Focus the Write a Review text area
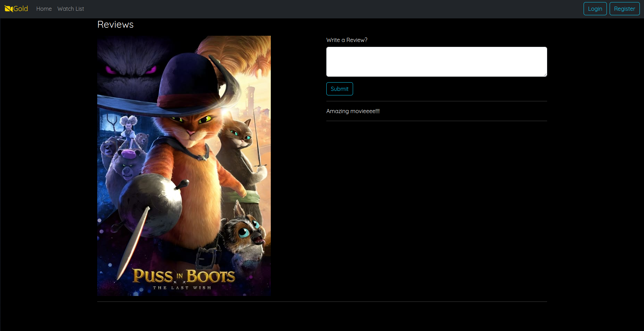The height and width of the screenshot is (331, 644). coord(437,62)
